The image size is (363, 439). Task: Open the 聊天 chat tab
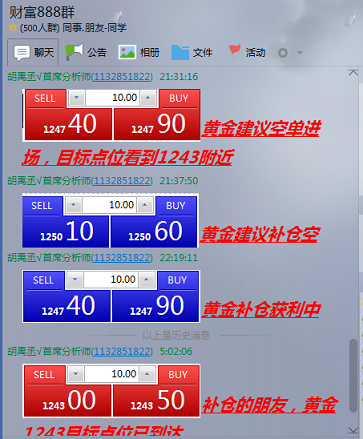[33, 52]
